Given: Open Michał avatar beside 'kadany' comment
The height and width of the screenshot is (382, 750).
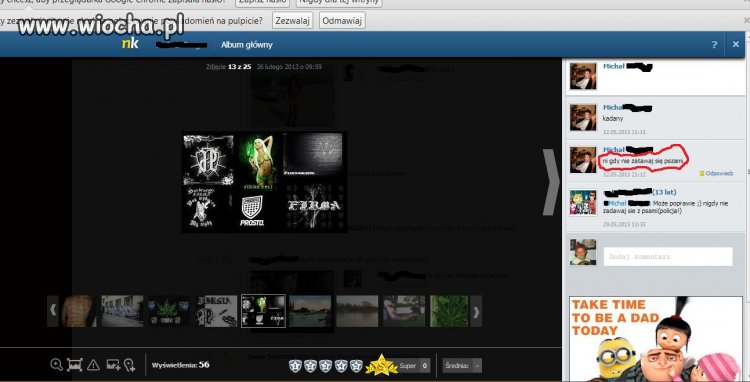Looking at the screenshot, I should [x=583, y=118].
